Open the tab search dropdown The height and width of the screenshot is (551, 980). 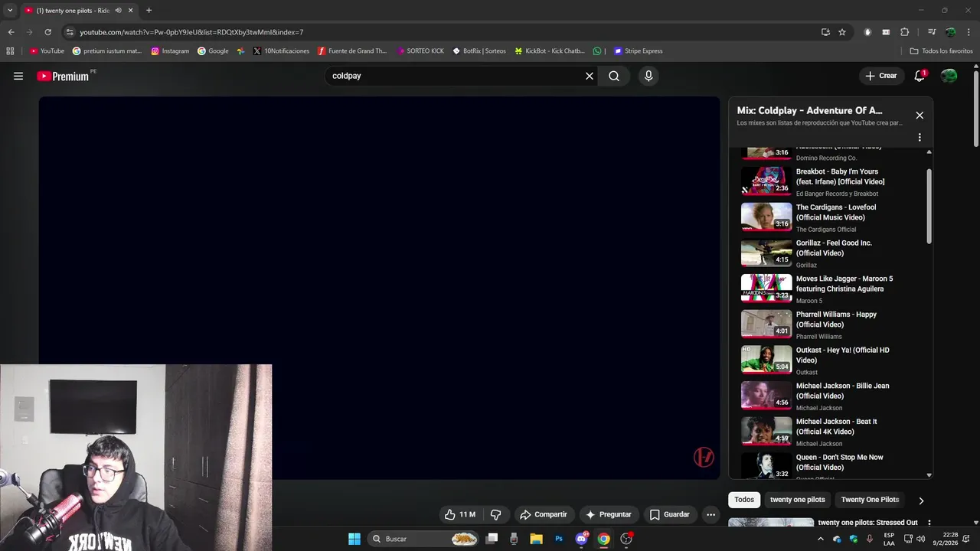(10, 11)
